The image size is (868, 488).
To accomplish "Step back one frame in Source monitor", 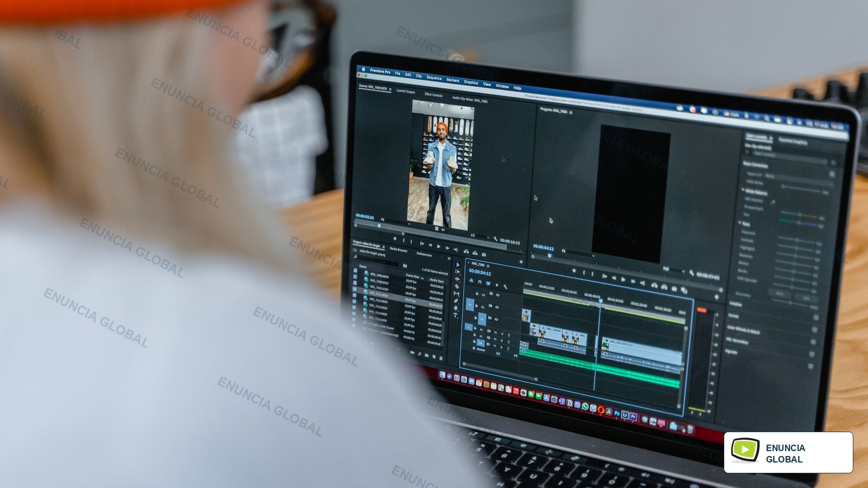I will (x=430, y=245).
